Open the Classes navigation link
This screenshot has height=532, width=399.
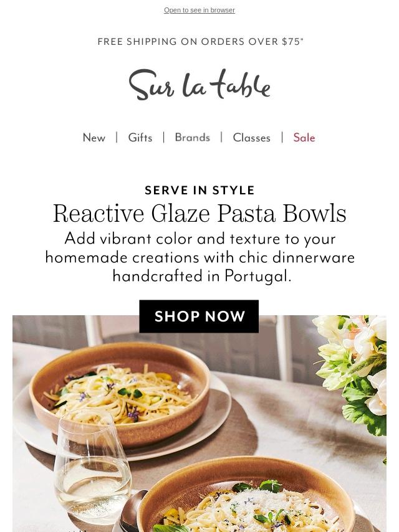click(252, 138)
